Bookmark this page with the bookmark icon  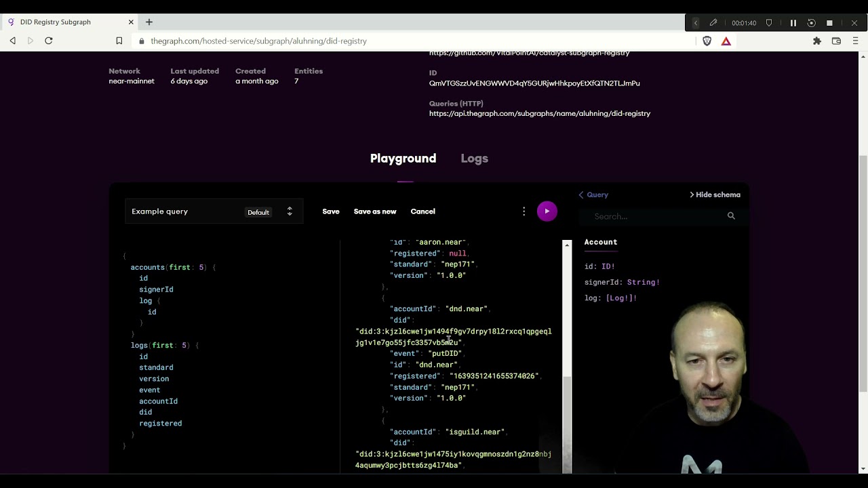click(x=119, y=41)
